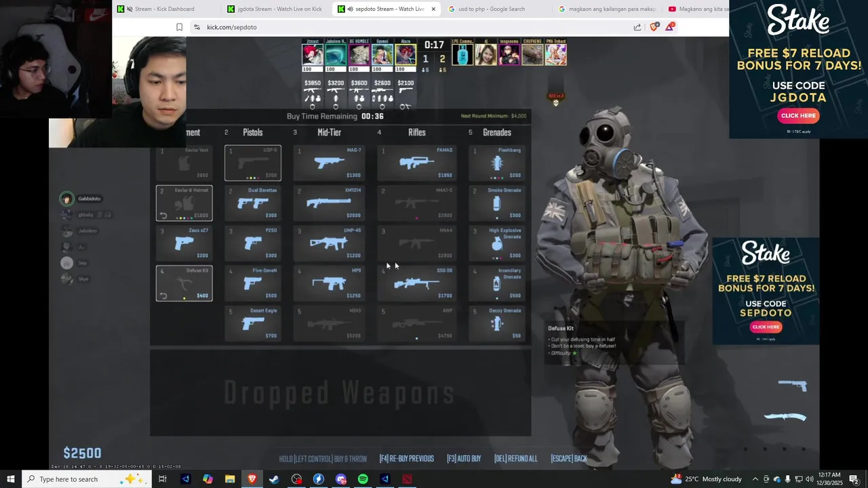Open the 25°C Mostly cloudy weather widget

[706, 479]
